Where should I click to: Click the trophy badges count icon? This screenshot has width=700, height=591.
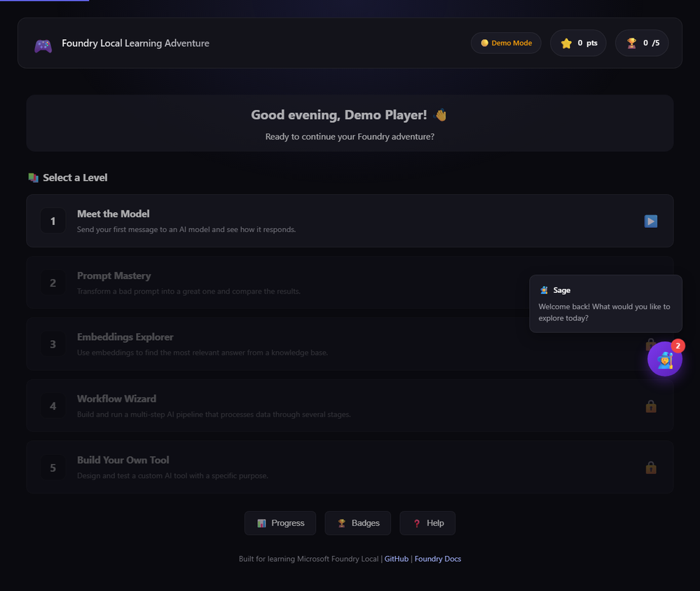point(631,43)
